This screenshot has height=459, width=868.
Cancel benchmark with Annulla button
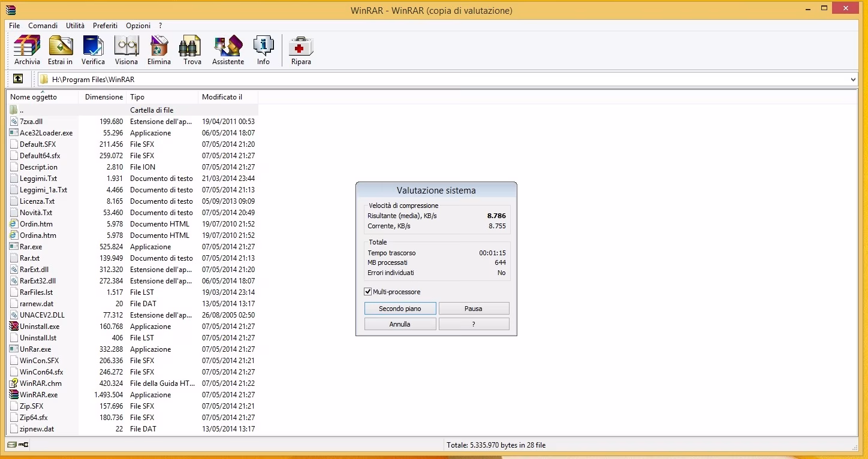[x=400, y=324]
